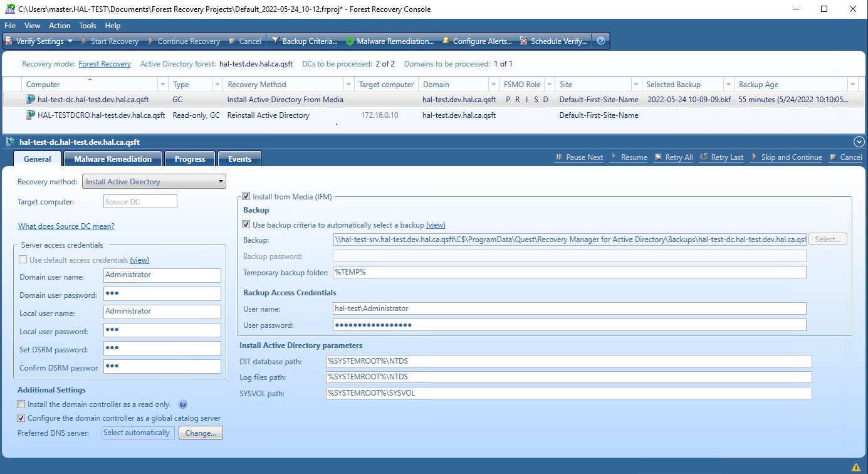Image resolution: width=868 pixels, height=474 pixels.
Task: Toggle Use backup criteria to select backup
Action: [246, 224]
